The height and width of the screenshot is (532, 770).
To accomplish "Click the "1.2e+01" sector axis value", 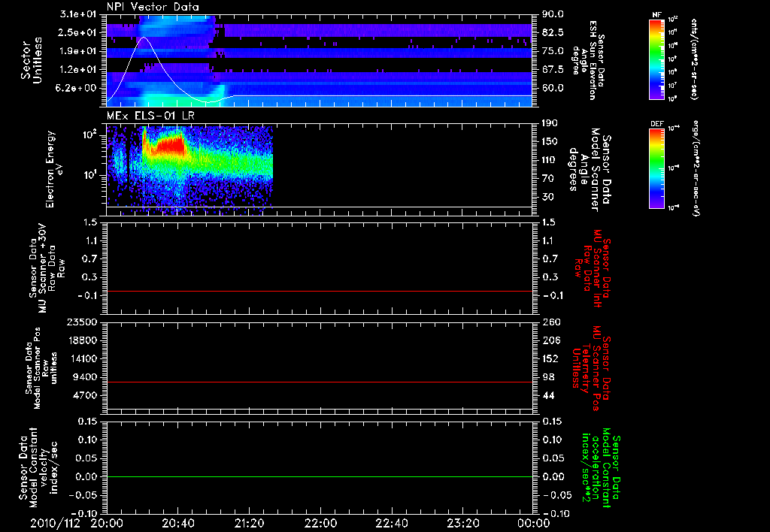I will click(x=78, y=70).
